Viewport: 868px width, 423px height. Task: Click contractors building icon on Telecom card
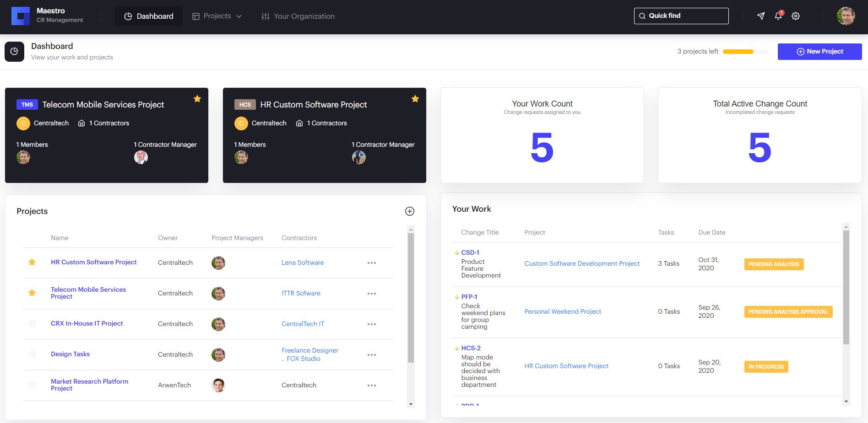[81, 123]
